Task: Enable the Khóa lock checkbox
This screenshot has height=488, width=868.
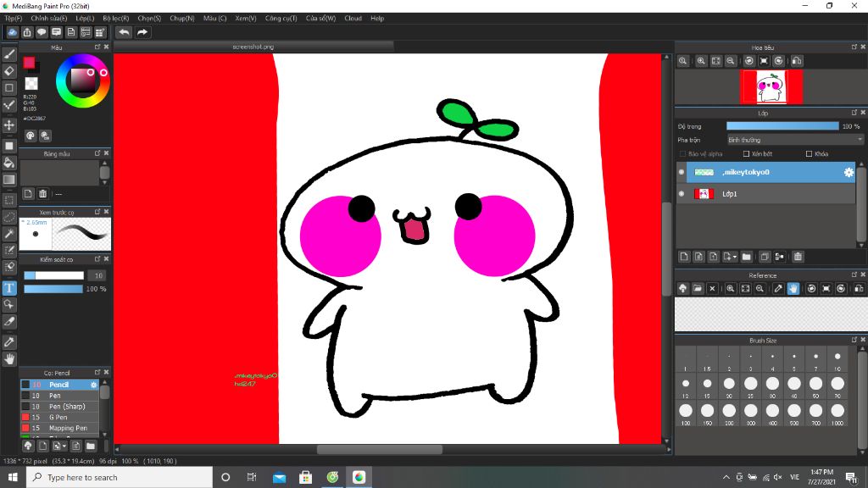Action: 810,154
